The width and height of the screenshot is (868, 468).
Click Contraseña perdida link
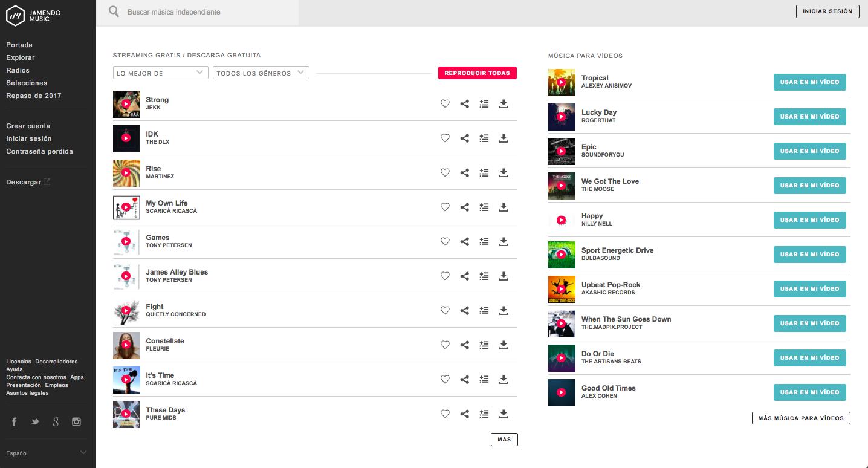(x=40, y=151)
